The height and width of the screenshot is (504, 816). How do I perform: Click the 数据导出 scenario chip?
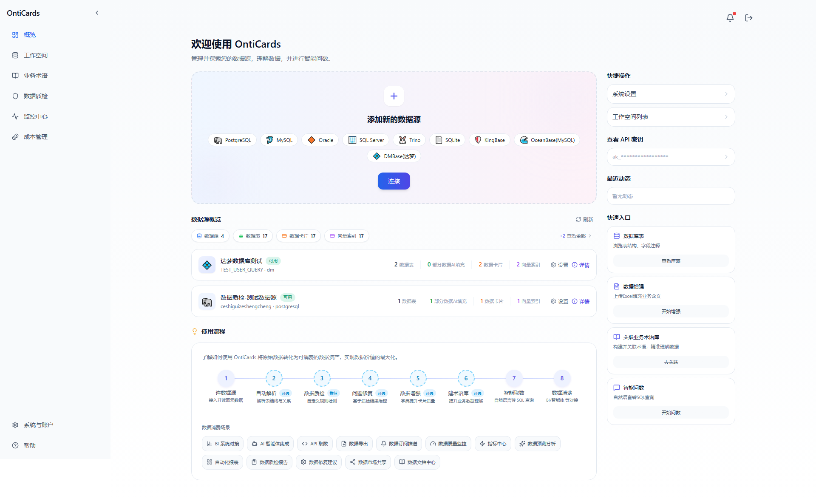(x=354, y=444)
